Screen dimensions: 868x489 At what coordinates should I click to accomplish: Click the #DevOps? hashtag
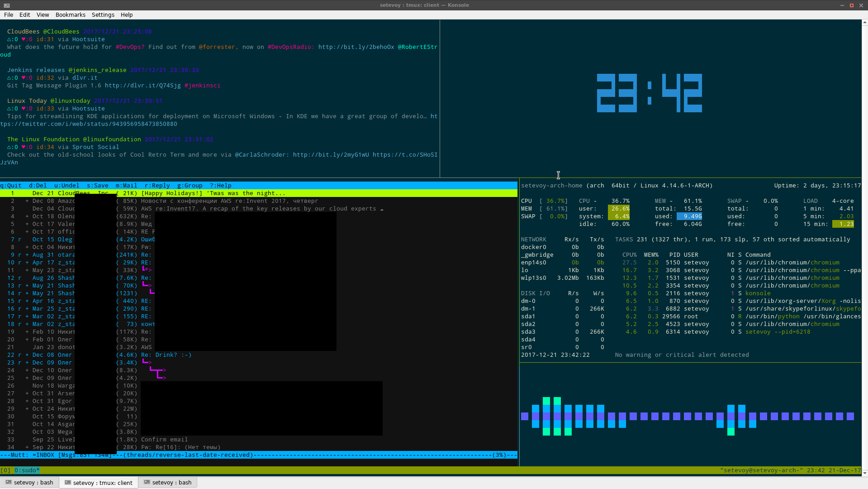point(130,47)
